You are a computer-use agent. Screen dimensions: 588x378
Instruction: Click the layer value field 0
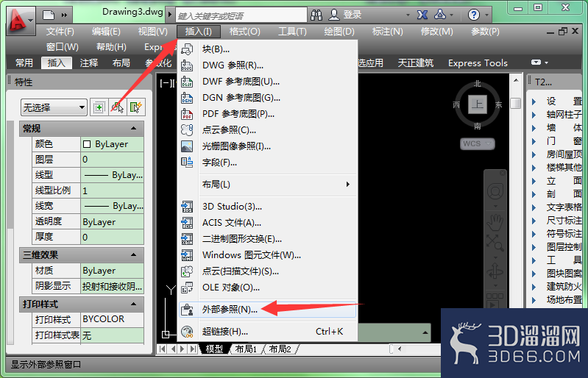click(x=112, y=160)
